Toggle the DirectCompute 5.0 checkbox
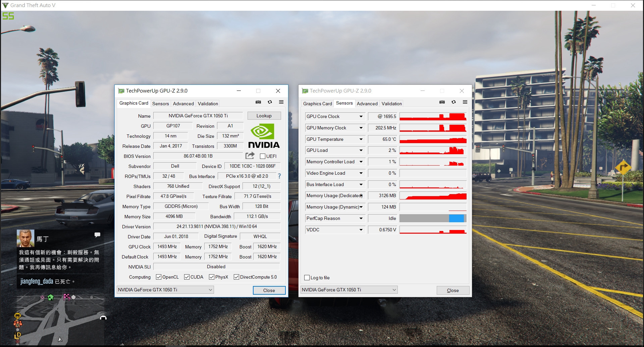Screen dimensions: 644x347 tap(236, 277)
